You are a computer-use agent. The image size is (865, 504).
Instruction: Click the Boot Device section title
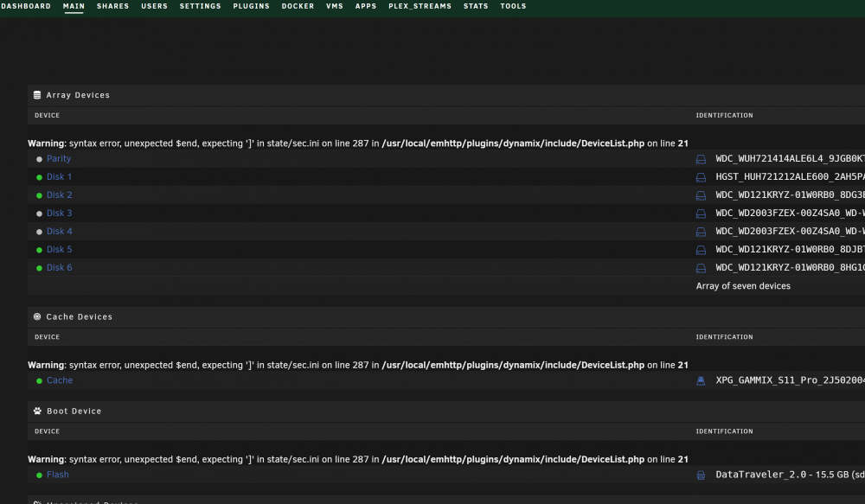[x=74, y=411]
